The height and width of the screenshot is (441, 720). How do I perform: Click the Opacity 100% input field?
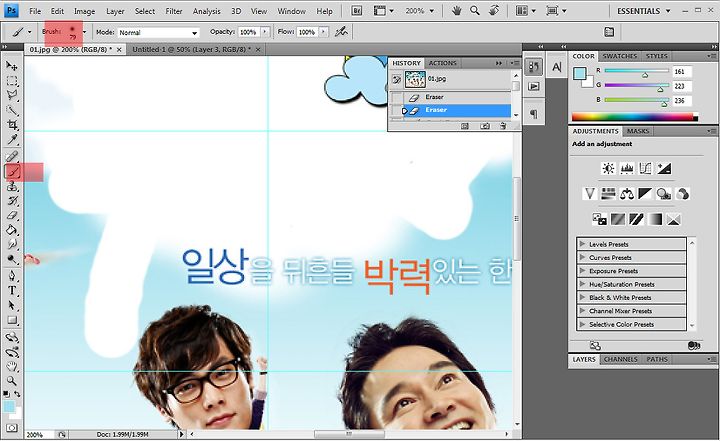[248, 32]
